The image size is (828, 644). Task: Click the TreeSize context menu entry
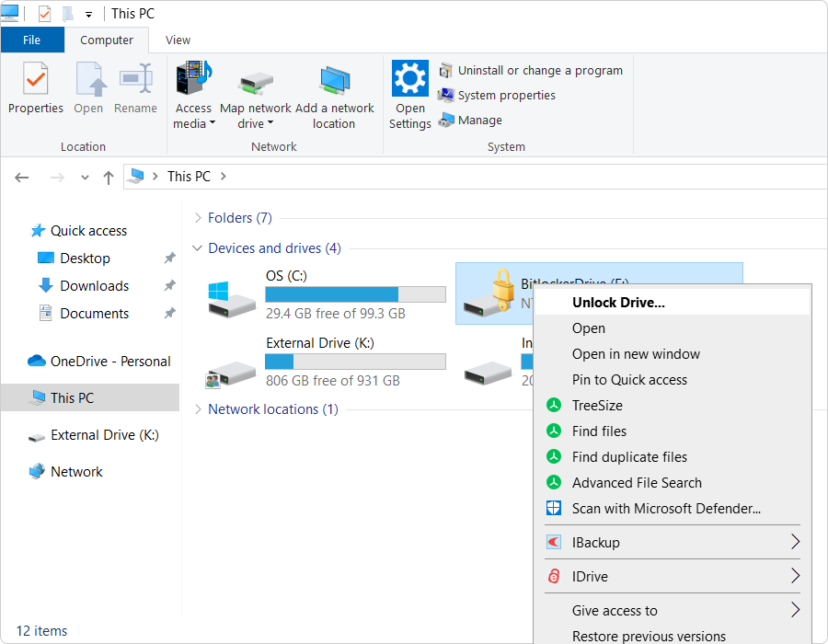click(597, 406)
